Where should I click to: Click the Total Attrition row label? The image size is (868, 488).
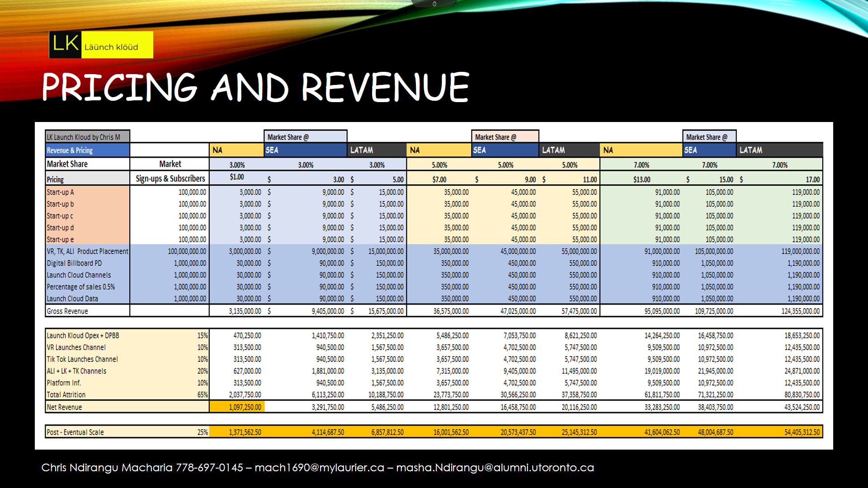pyautogui.click(x=66, y=394)
